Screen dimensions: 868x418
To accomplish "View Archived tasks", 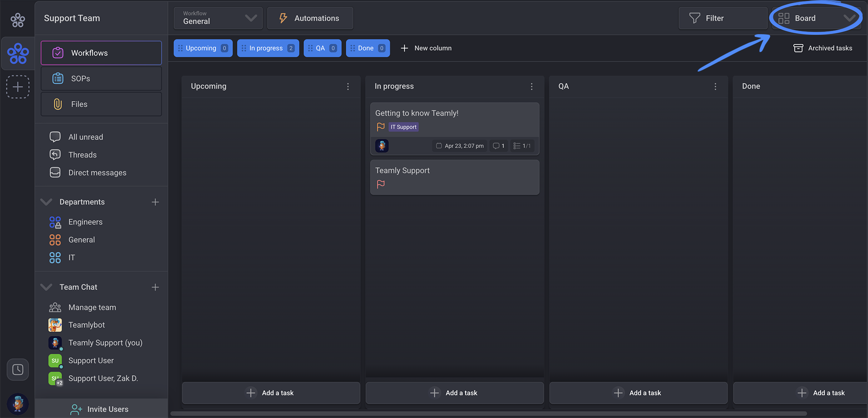I will point(823,48).
